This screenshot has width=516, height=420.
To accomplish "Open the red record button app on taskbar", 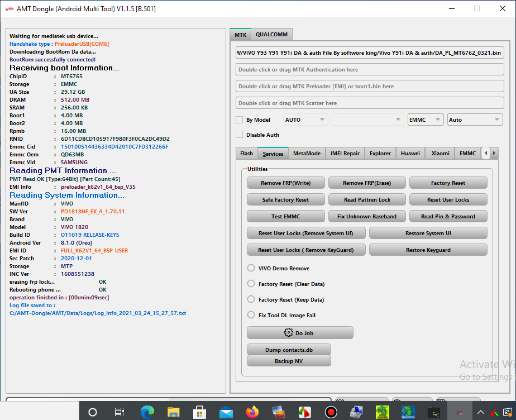I will tap(331, 412).
